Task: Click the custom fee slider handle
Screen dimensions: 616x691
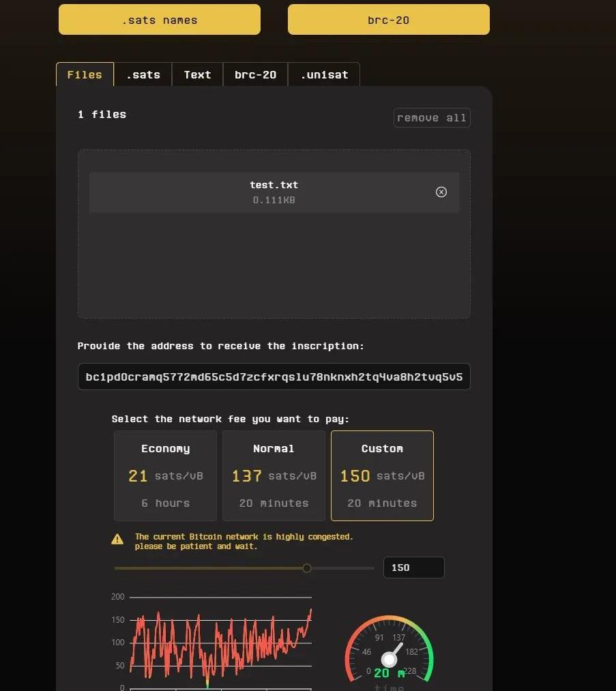Action: click(307, 568)
